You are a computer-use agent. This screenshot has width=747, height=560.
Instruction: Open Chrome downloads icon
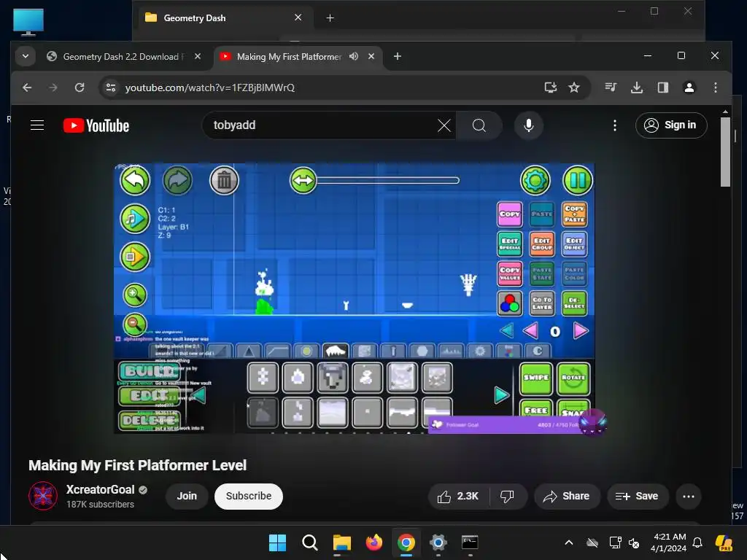tap(636, 87)
